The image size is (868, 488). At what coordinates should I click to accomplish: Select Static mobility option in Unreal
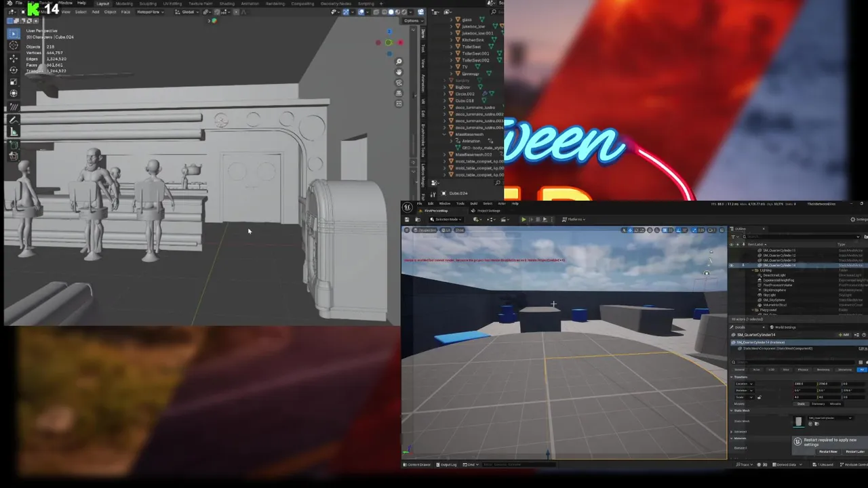(801, 404)
